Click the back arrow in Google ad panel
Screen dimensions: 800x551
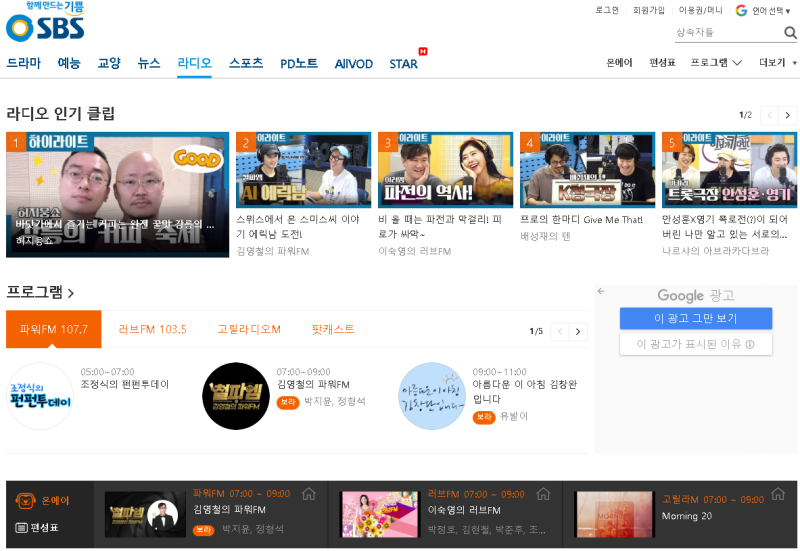pyautogui.click(x=601, y=291)
